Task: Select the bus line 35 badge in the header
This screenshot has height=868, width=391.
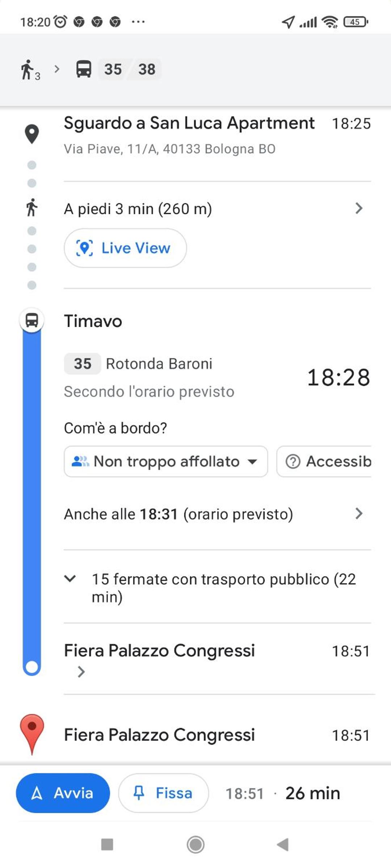Action: click(x=113, y=69)
